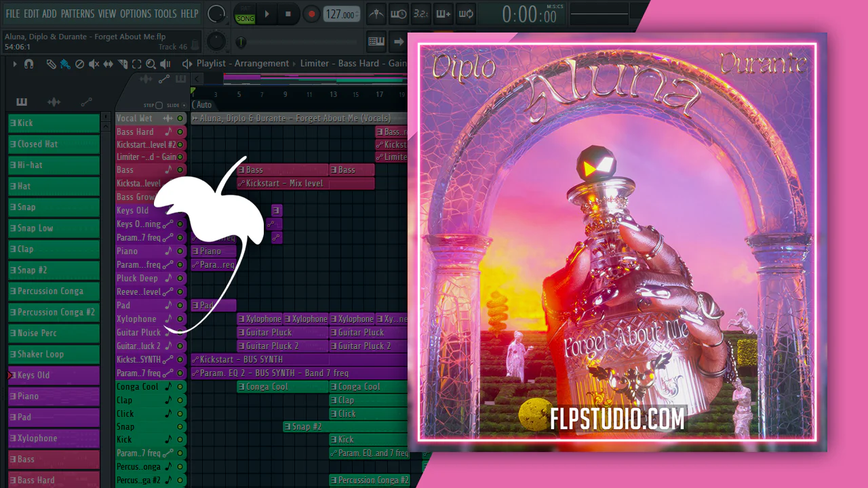This screenshot has height=488, width=868.
Task: Click the Guitar Pluck clip in playlist
Action: pos(283,333)
